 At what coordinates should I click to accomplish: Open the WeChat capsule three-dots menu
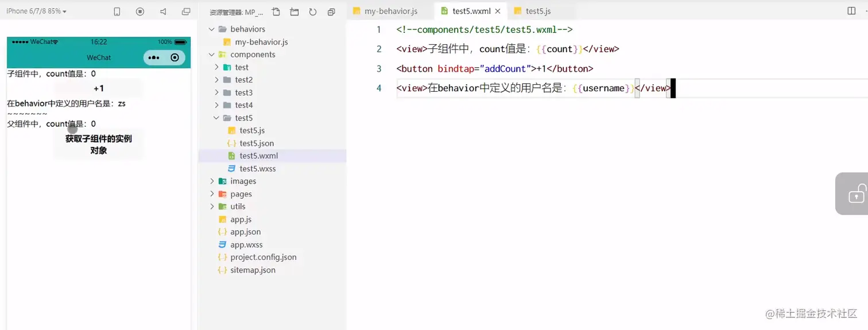coord(154,57)
